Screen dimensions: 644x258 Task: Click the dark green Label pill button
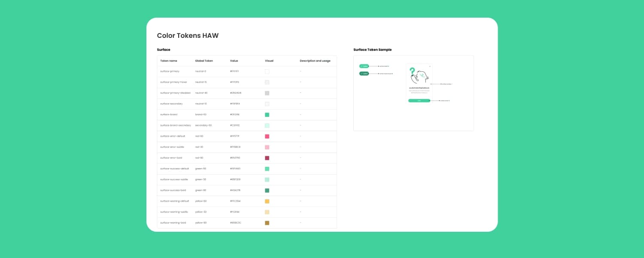(x=364, y=74)
